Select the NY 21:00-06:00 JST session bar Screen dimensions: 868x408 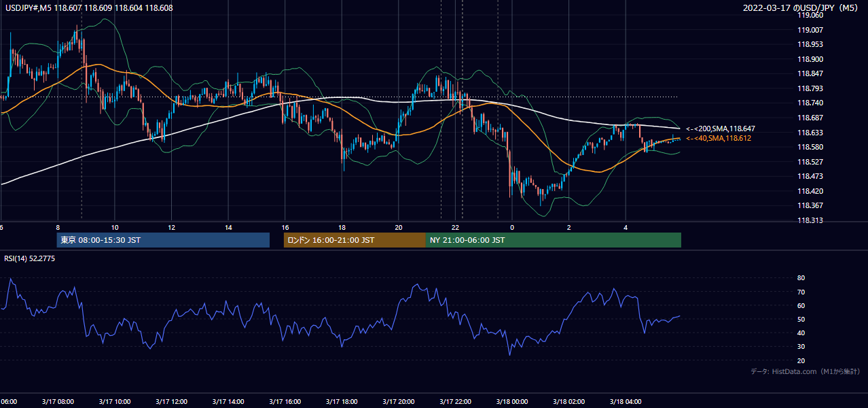[554, 240]
